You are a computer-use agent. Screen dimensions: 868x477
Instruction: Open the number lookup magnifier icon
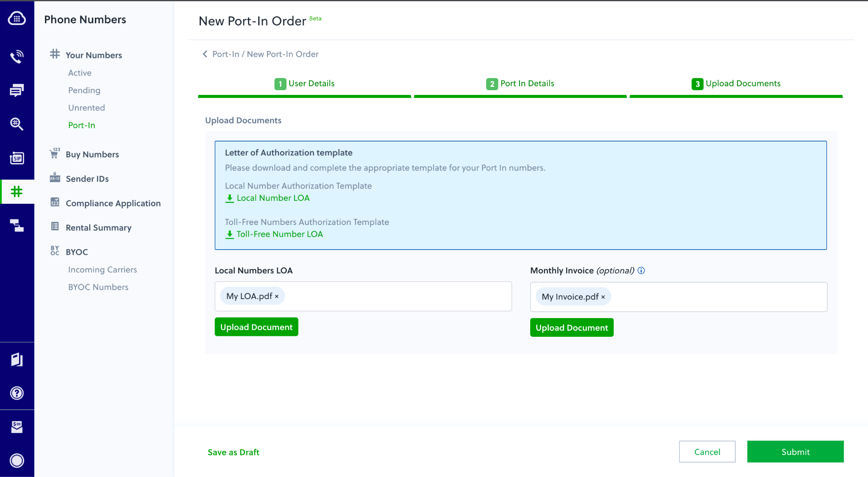[17, 124]
